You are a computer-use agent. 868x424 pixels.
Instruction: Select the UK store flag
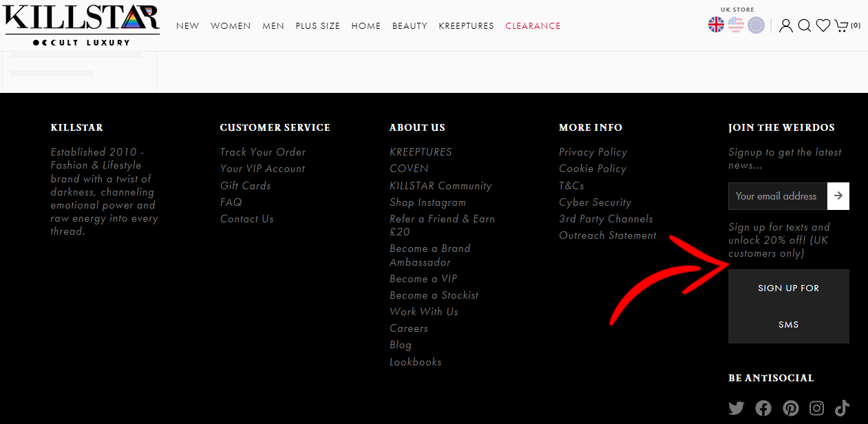(x=716, y=25)
